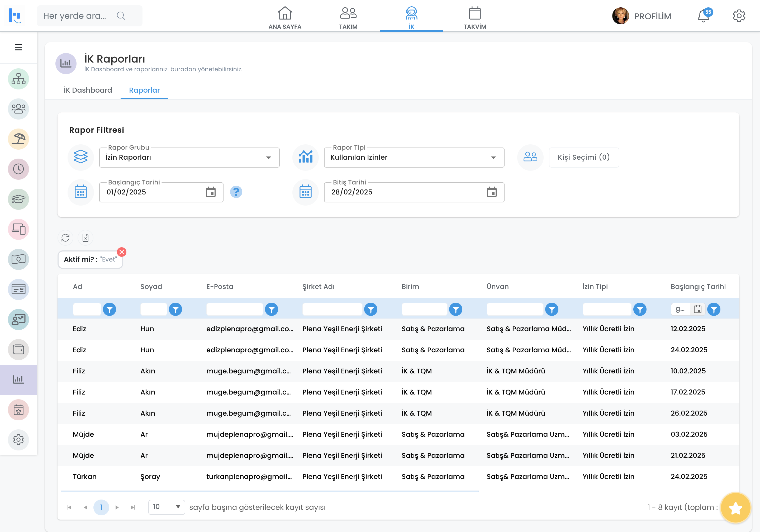The height and width of the screenshot is (532, 760).
Task: Click the refresh report icon
Action: 65,238
